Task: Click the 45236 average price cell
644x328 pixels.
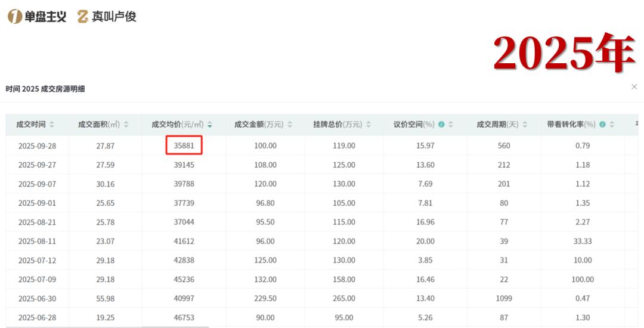Action: tap(184, 280)
